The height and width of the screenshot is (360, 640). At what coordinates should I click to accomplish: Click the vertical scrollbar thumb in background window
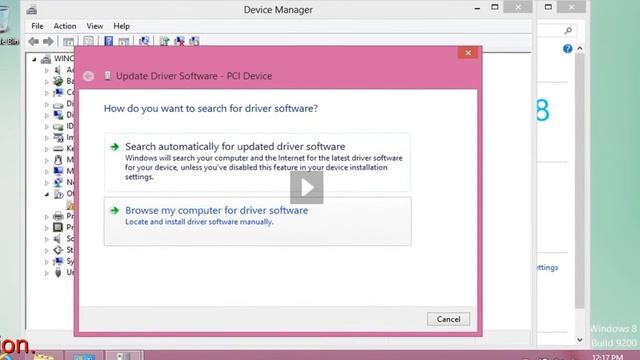click(580, 181)
